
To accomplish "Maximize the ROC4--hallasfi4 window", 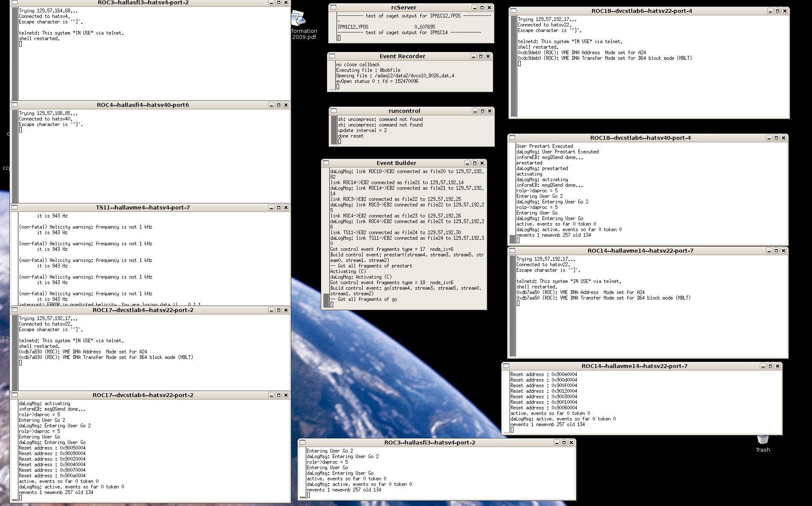I will (x=278, y=105).
